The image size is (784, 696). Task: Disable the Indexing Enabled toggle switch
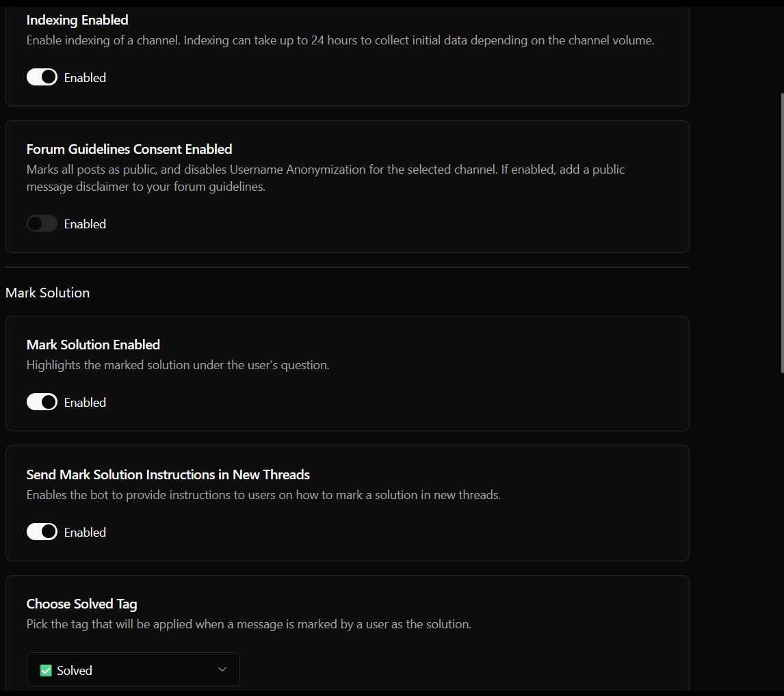click(42, 77)
